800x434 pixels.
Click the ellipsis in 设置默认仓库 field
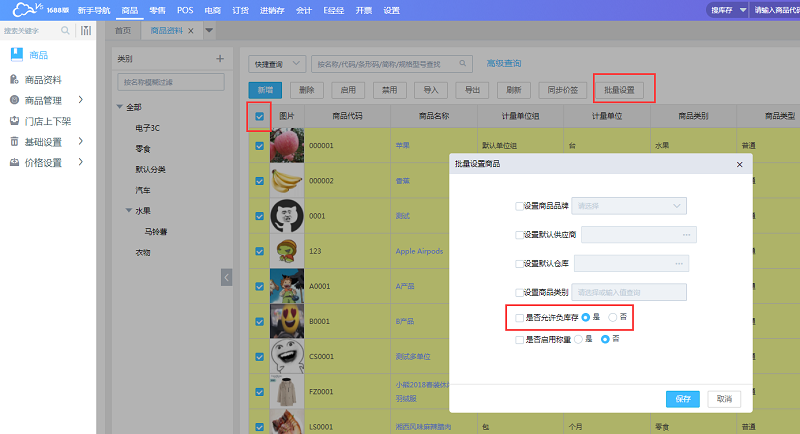tap(680, 263)
